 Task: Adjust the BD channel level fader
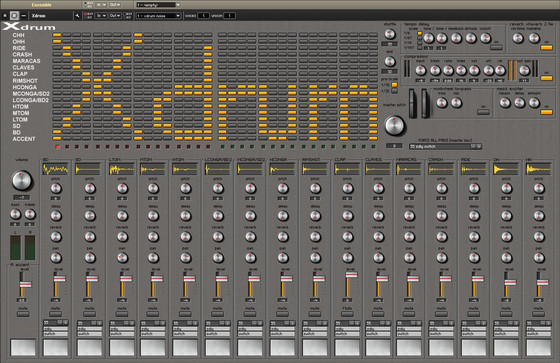click(59, 279)
